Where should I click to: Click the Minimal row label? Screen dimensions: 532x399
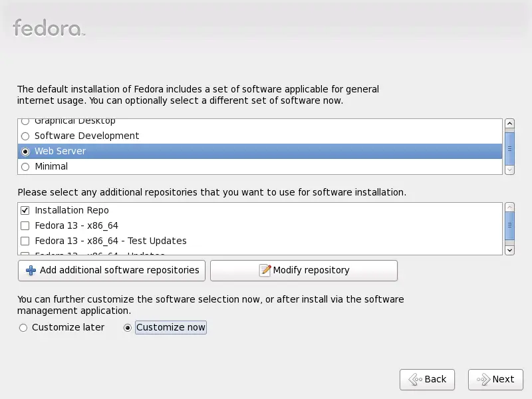pyautogui.click(x=51, y=166)
